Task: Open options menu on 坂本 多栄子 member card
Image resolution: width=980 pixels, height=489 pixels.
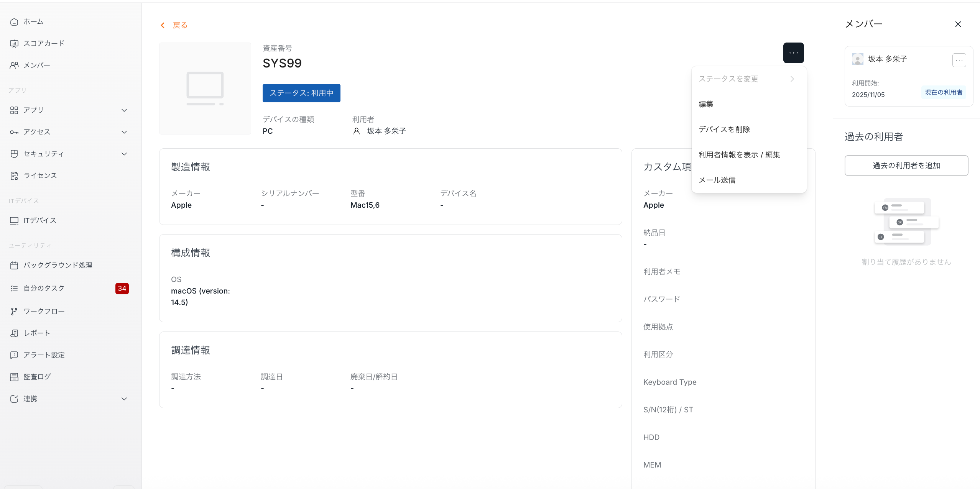Action: [x=959, y=60]
